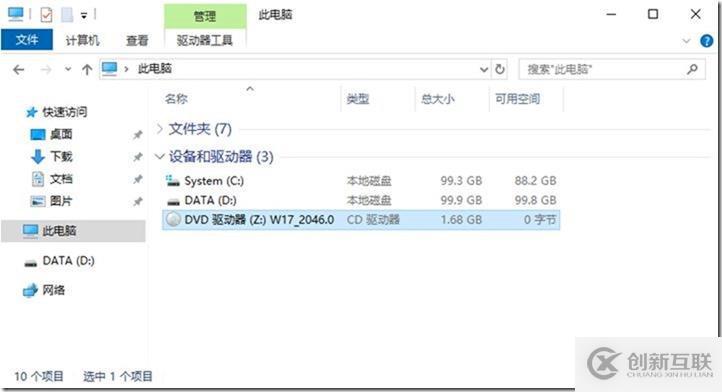
Task: Open the help question mark icon
Action: click(706, 41)
